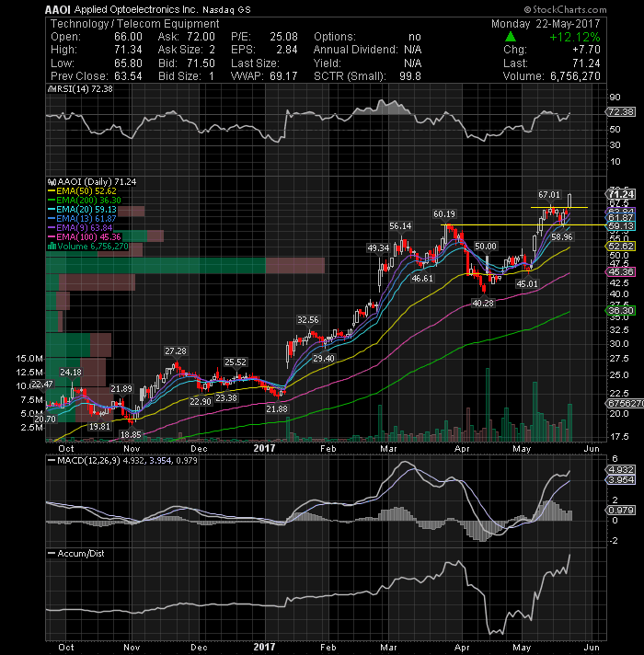
Task: Click the 32.56 peak price label
Action: [x=308, y=320]
